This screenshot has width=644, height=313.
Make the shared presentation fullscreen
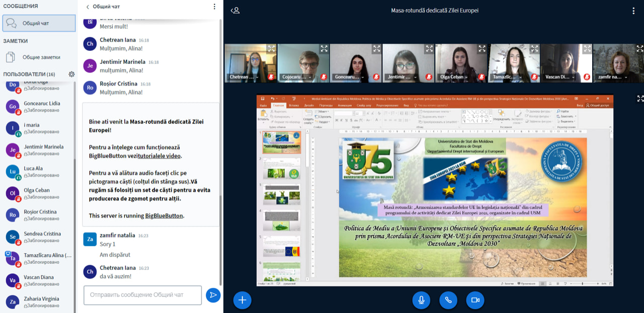coord(640,99)
